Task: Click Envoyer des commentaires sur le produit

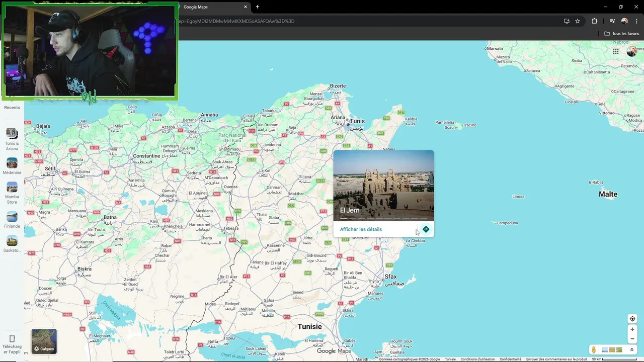Action: (x=556, y=359)
